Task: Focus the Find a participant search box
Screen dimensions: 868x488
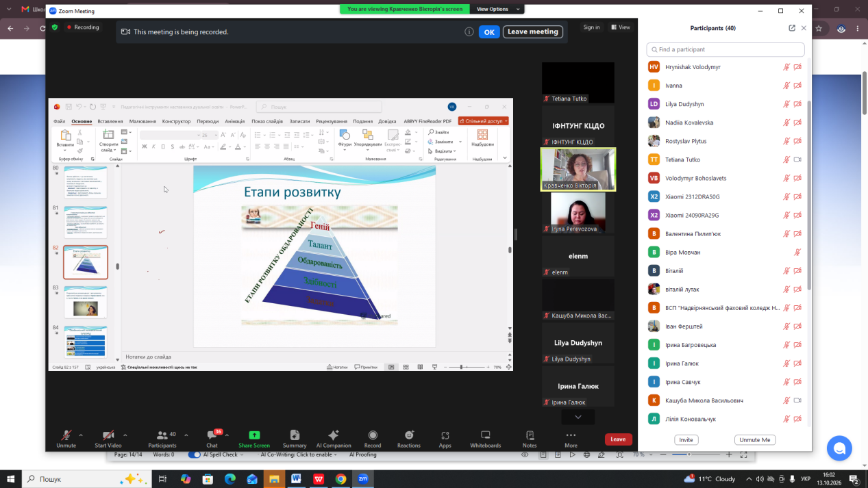Action: (726, 49)
